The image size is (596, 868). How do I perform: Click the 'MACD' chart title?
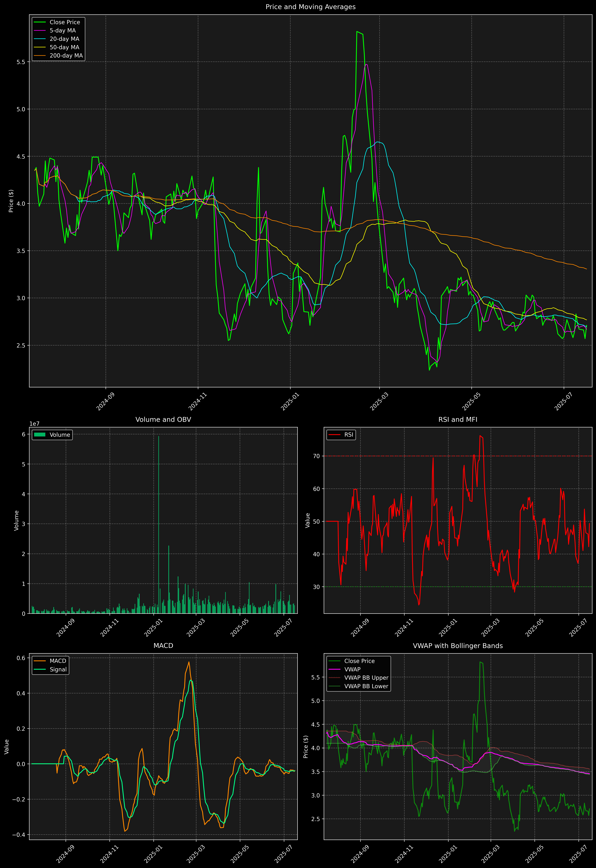coord(163,646)
